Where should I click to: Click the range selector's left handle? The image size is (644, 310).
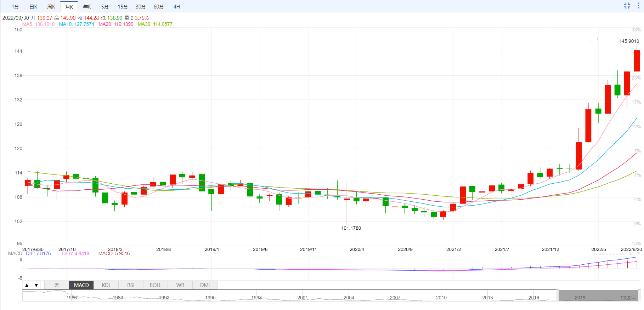point(557,295)
